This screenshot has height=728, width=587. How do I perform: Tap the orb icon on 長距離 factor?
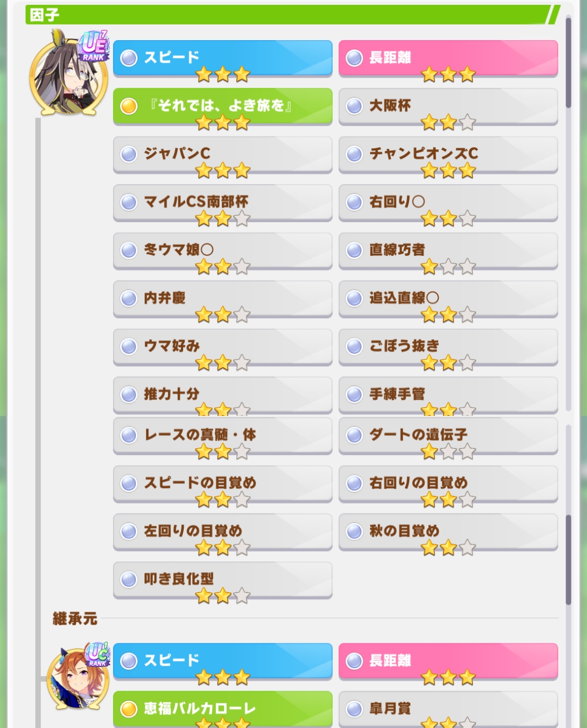pyautogui.click(x=354, y=58)
